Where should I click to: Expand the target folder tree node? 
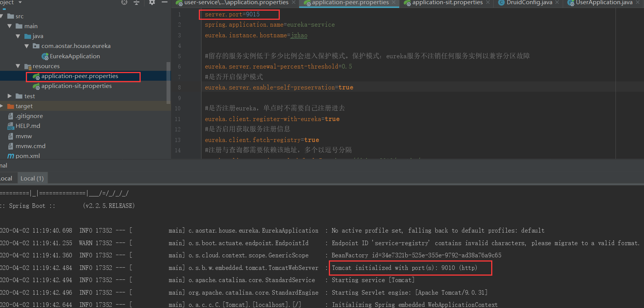pyautogui.click(x=2, y=106)
